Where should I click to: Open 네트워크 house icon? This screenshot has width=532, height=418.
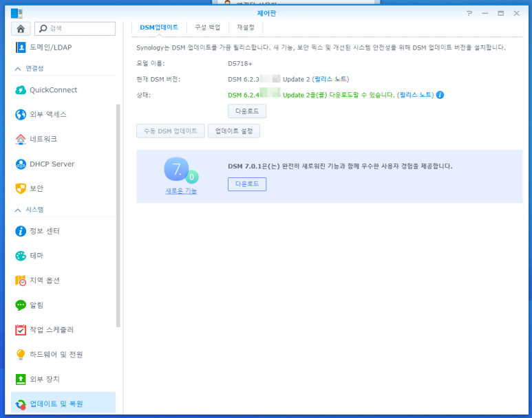coord(21,140)
